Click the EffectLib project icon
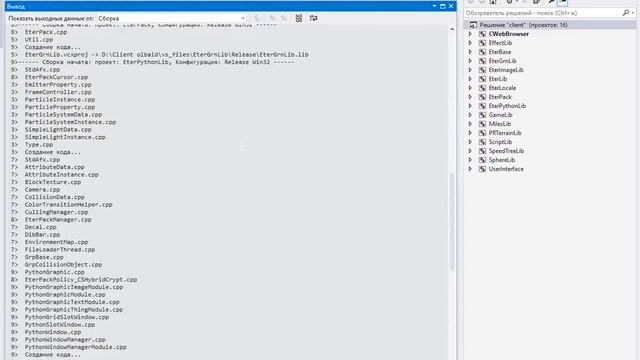This screenshot has width=640, height=360. pyautogui.click(x=482, y=43)
